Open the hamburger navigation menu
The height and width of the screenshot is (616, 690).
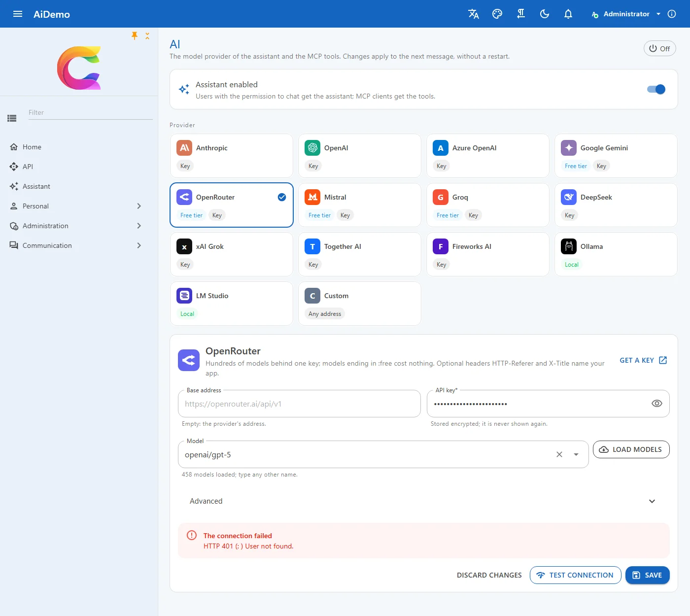(x=18, y=14)
